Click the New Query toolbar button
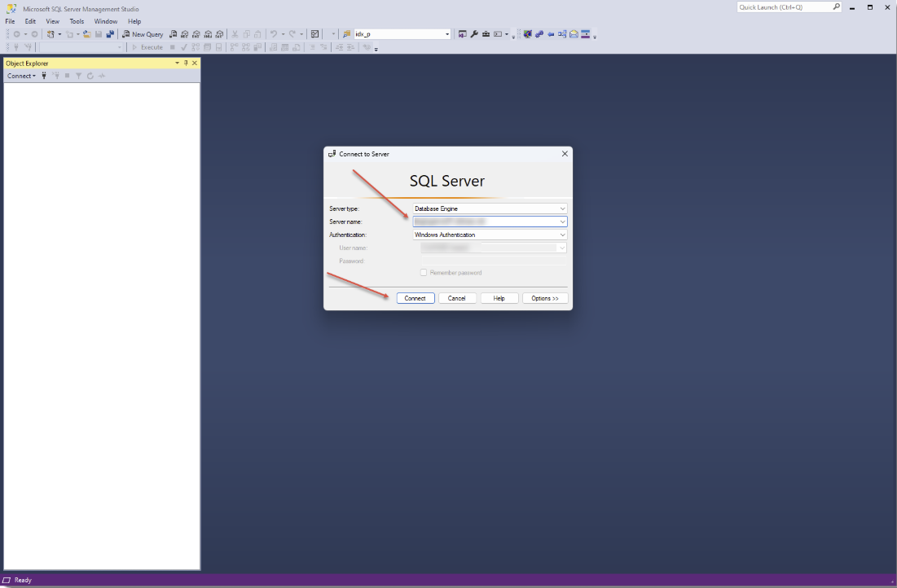This screenshot has width=897, height=588. [143, 34]
